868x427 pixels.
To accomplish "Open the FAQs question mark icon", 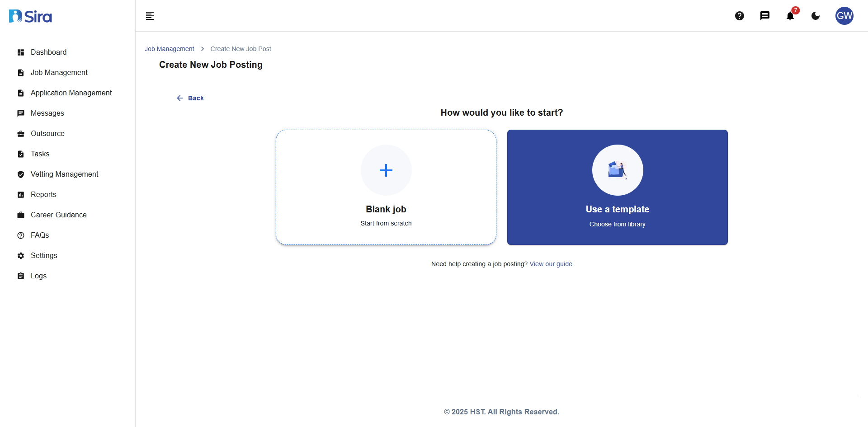I will (20, 235).
